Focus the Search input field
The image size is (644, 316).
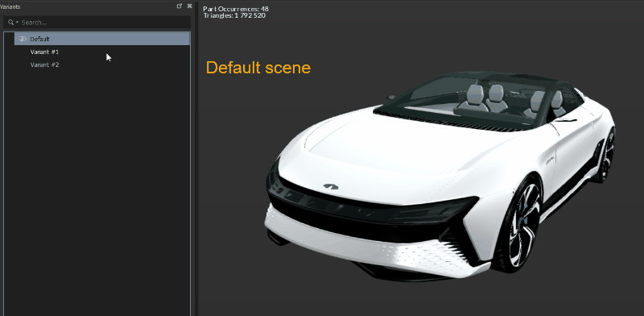pyautogui.click(x=105, y=23)
